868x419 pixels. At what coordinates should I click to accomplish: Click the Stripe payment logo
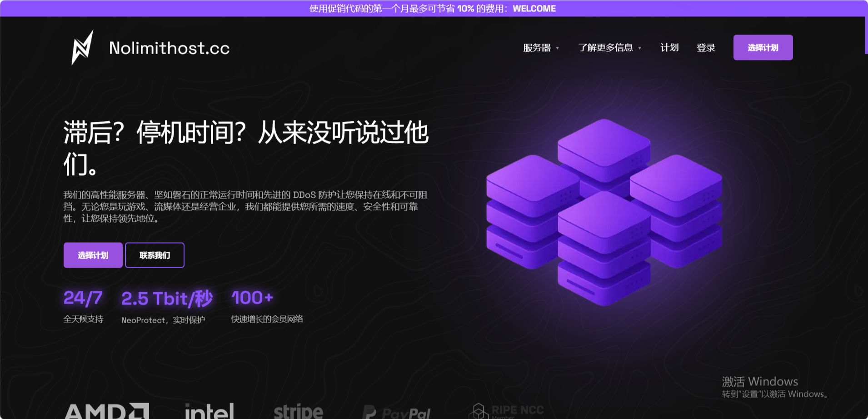click(298, 411)
